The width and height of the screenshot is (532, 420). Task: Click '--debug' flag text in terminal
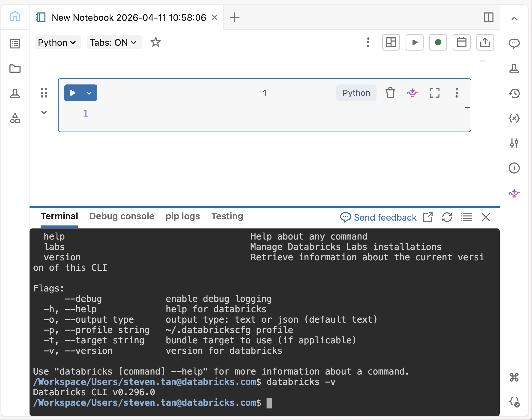[83, 299]
